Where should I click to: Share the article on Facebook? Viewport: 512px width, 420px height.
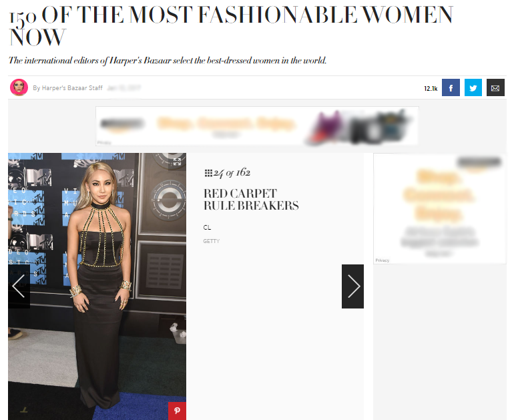tap(451, 87)
